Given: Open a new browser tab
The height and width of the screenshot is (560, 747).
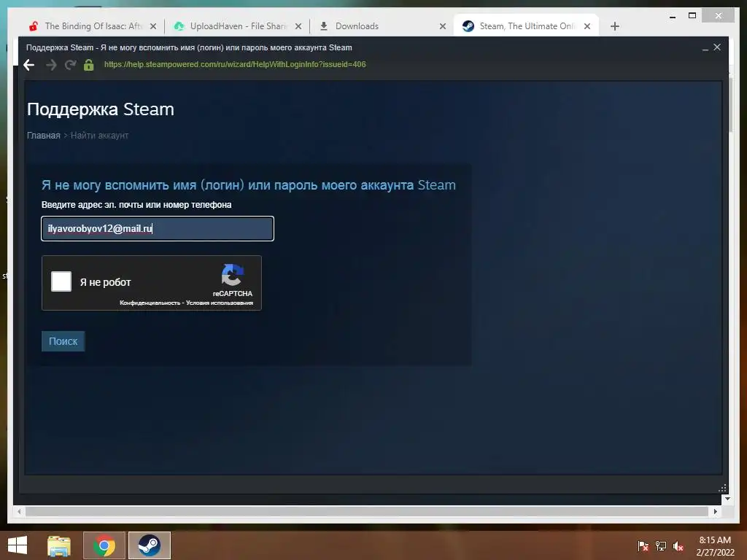Looking at the screenshot, I should click(x=614, y=26).
